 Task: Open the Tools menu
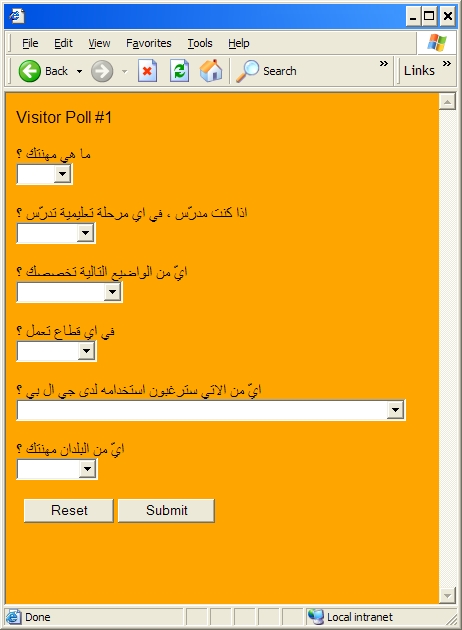(x=200, y=43)
